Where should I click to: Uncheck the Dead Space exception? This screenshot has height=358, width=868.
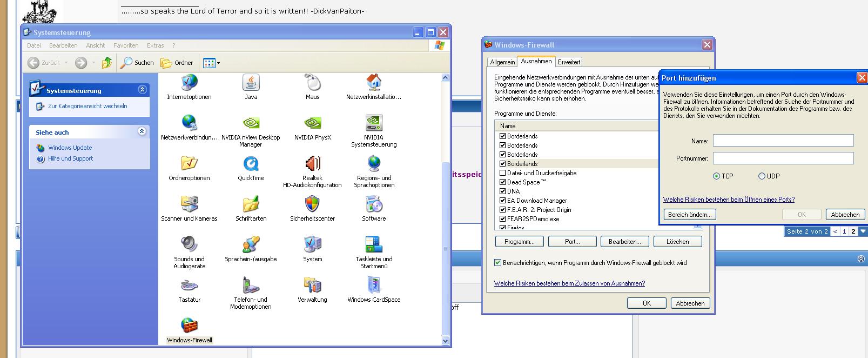click(503, 182)
